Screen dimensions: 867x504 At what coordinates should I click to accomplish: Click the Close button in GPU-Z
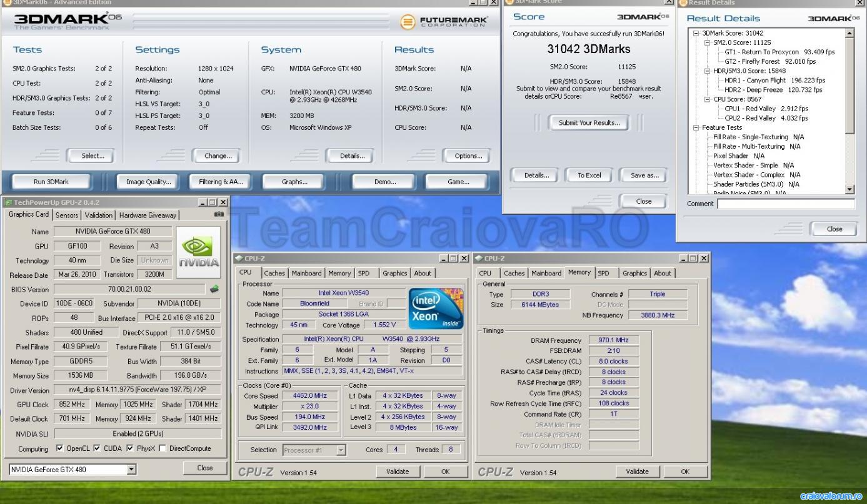coord(204,468)
